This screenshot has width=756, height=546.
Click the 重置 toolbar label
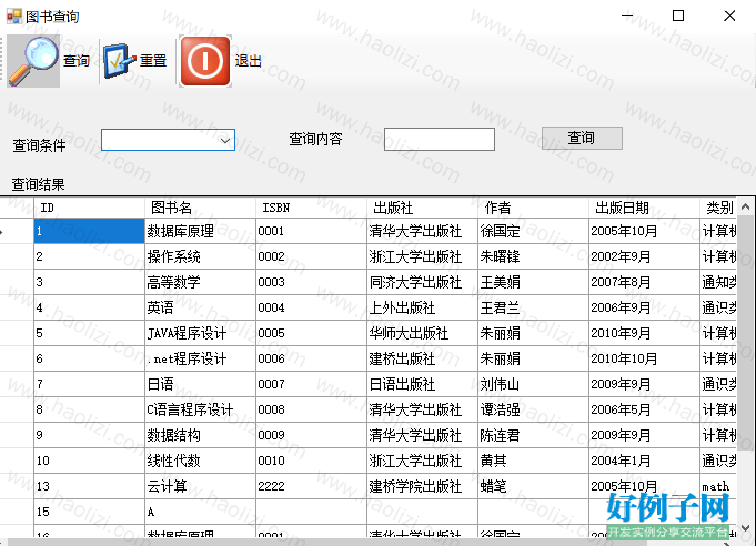(153, 60)
